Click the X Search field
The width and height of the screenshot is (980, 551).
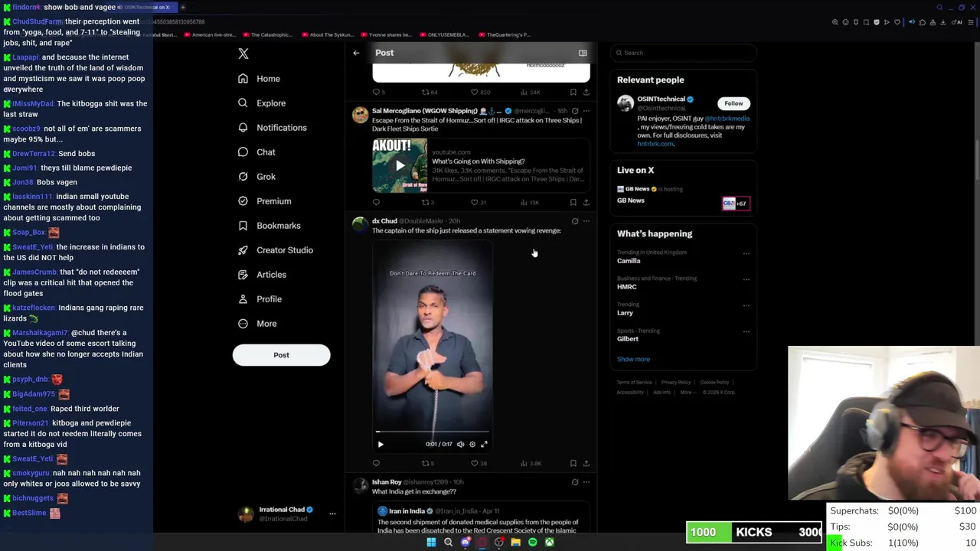pyautogui.click(x=684, y=53)
